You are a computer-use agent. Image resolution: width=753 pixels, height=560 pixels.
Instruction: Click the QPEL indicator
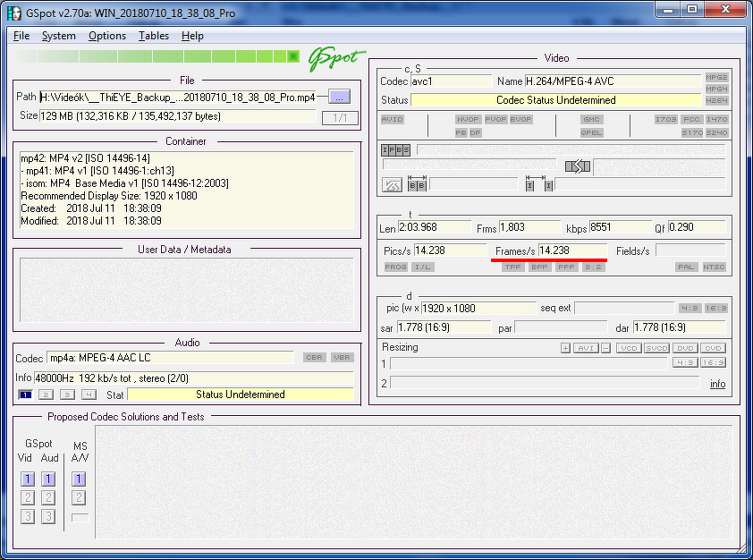[591, 132]
